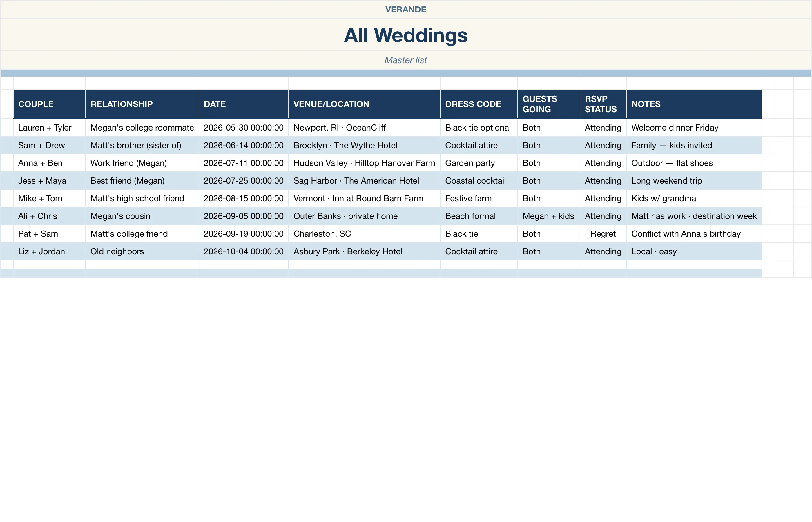The height and width of the screenshot is (522, 812).
Task: Select the Regret RSVP status cell
Action: click(x=603, y=233)
